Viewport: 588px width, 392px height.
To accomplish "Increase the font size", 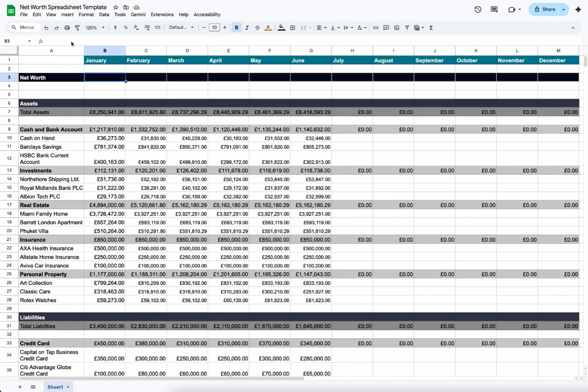I will 225,28.
